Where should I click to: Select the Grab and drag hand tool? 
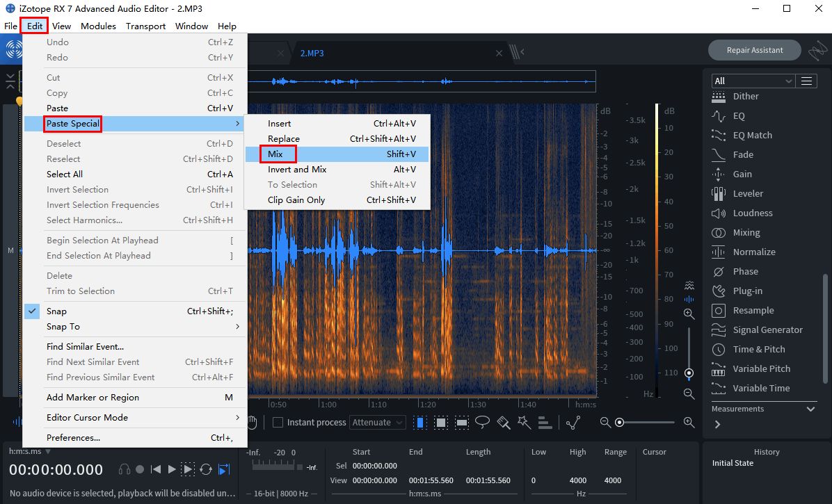pyautogui.click(x=252, y=423)
